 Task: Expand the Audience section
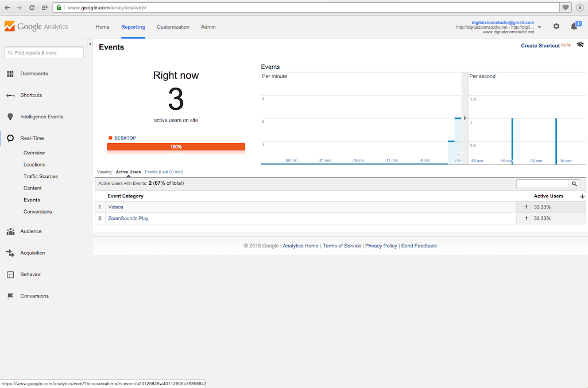tap(31, 231)
